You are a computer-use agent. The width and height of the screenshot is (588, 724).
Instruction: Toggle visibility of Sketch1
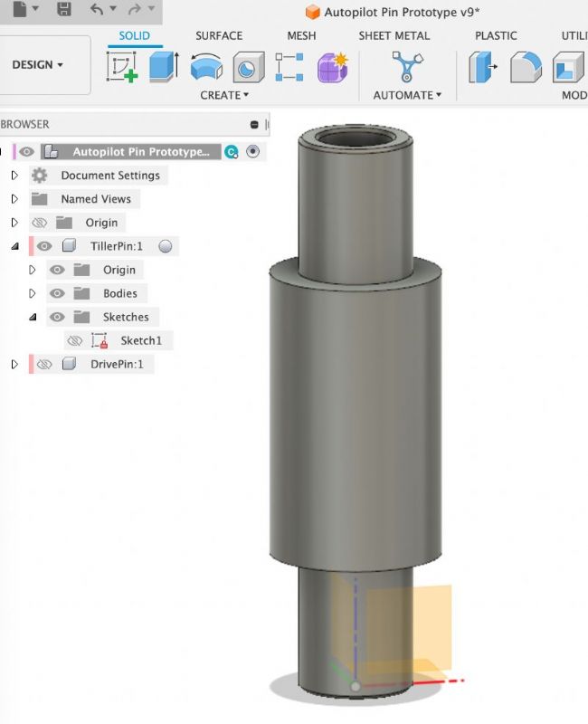75,340
